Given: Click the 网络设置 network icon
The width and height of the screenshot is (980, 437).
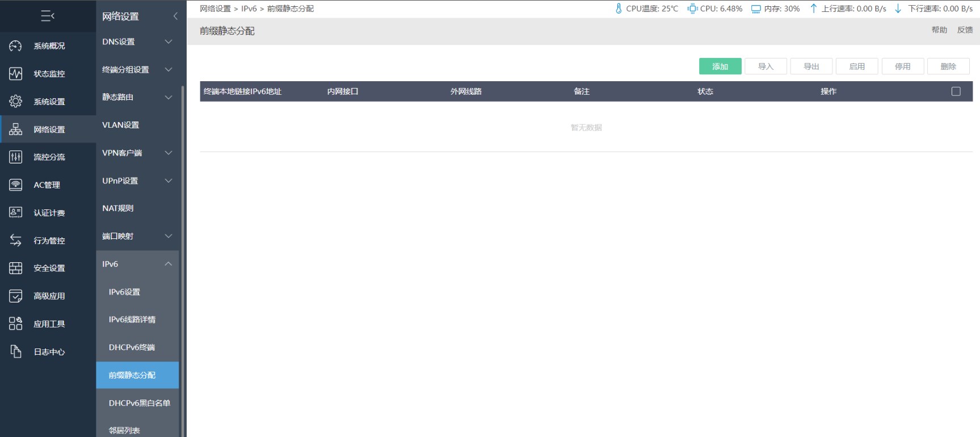Looking at the screenshot, I should point(16,129).
